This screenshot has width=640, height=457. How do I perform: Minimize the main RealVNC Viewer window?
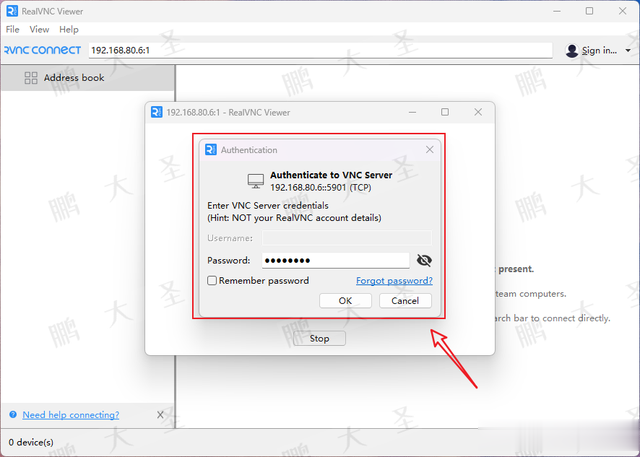pyautogui.click(x=557, y=11)
